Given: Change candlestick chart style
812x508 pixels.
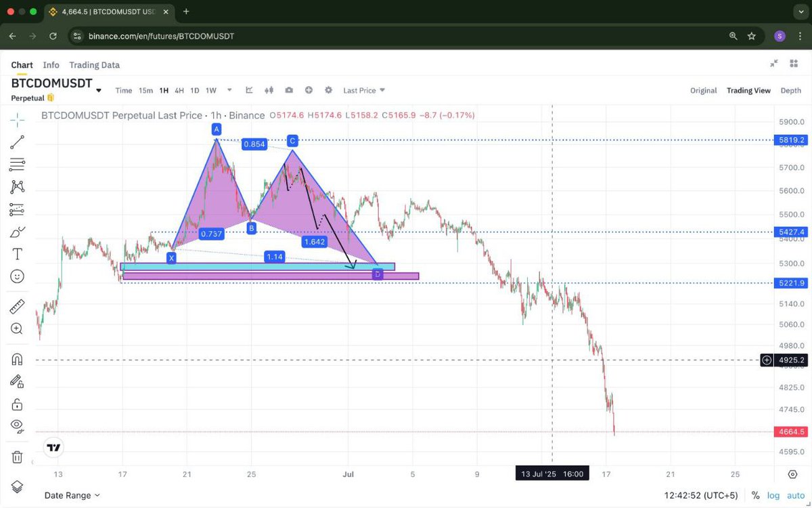Looking at the screenshot, I should [x=269, y=90].
